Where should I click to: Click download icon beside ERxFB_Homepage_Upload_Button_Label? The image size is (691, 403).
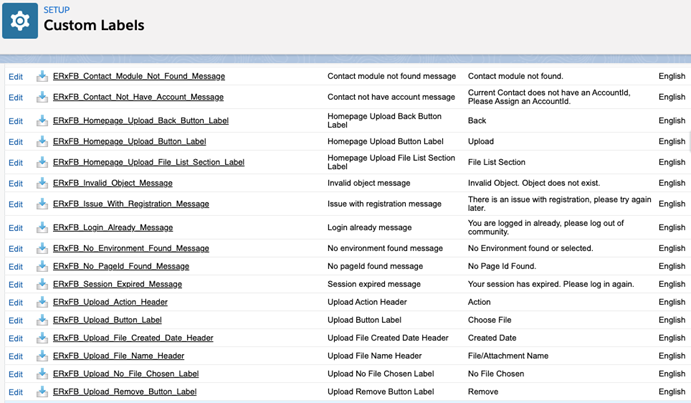click(x=42, y=141)
